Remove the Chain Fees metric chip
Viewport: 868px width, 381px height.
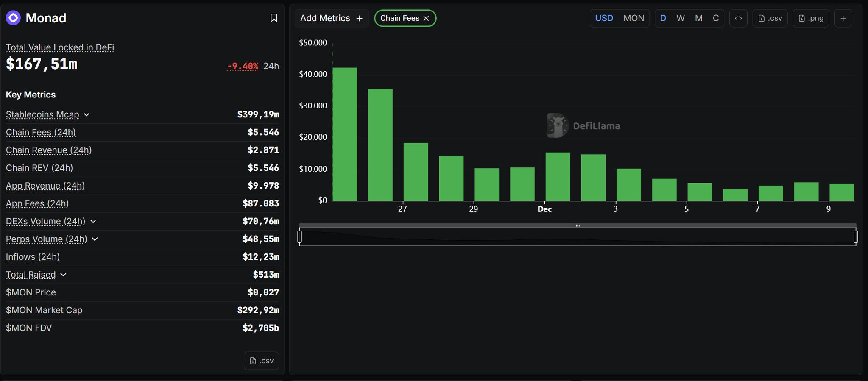point(427,18)
